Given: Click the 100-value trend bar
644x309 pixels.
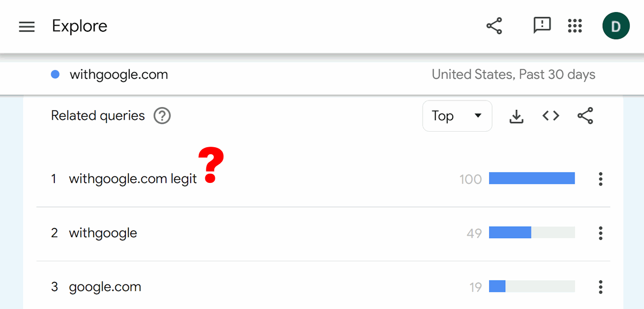Looking at the screenshot, I should 531,178.
